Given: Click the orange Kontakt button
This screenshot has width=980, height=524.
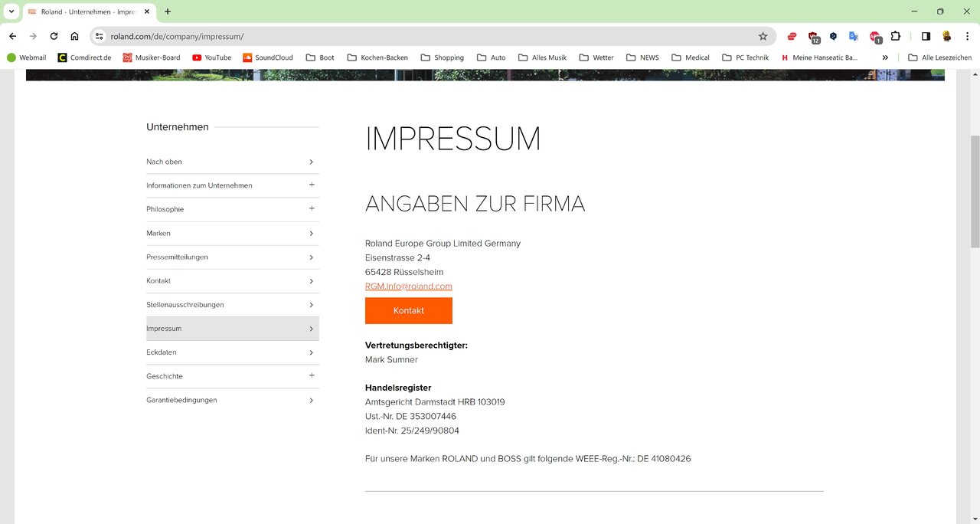Looking at the screenshot, I should point(409,310).
